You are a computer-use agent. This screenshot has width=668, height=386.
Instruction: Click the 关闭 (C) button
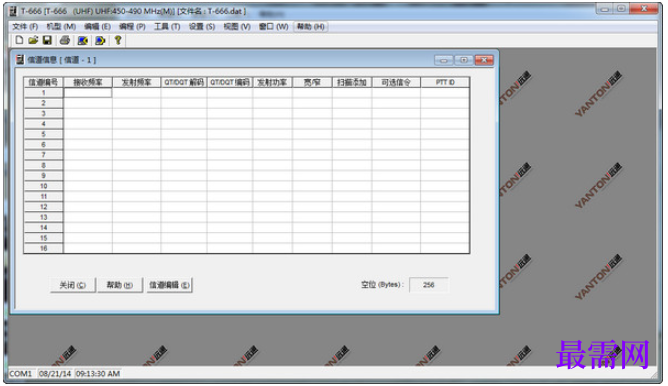(x=72, y=285)
